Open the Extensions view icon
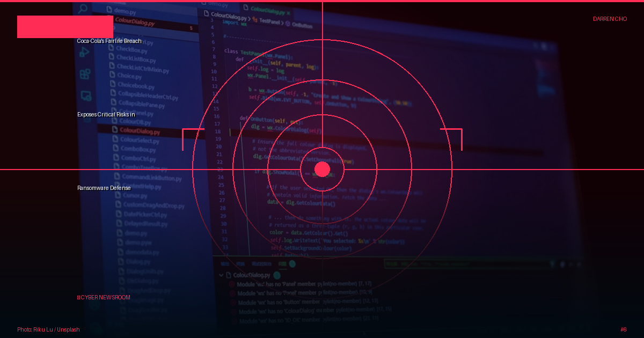This screenshot has width=644, height=338. pos(85,74)
